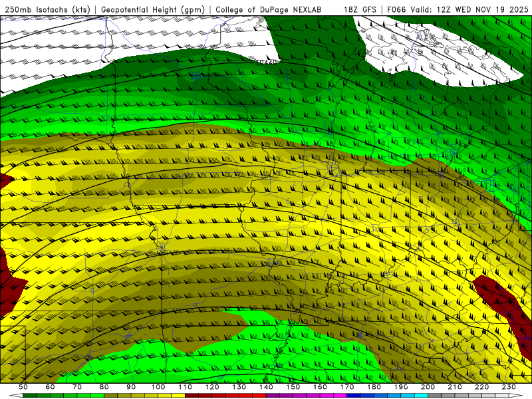The height and width of the screenshot is (399, 532).
Task: Click the "100" legend scale value
Action: (x=158, y=387)
